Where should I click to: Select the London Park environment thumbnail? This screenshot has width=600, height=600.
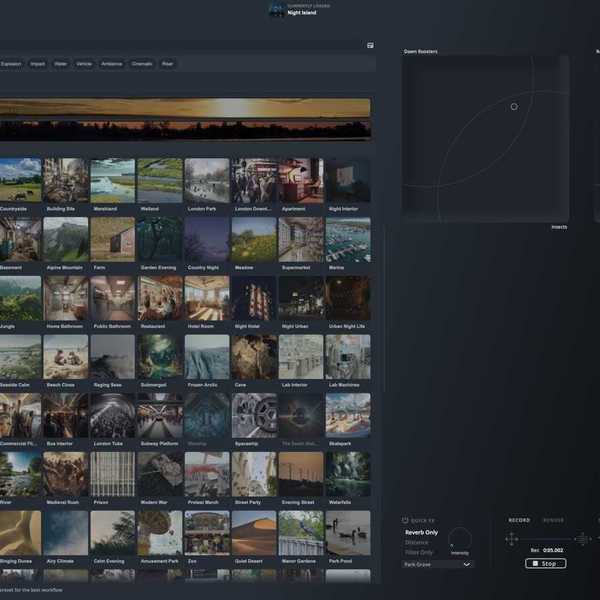[207, 180]
